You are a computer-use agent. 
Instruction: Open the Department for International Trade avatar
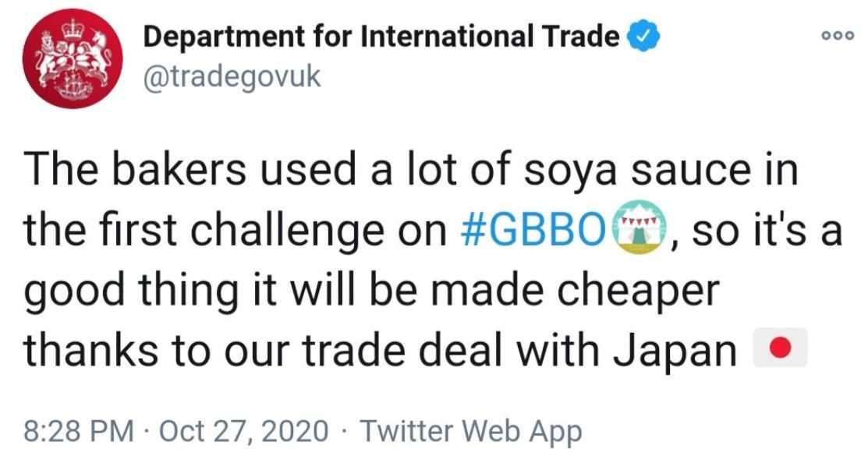[73, 58]
